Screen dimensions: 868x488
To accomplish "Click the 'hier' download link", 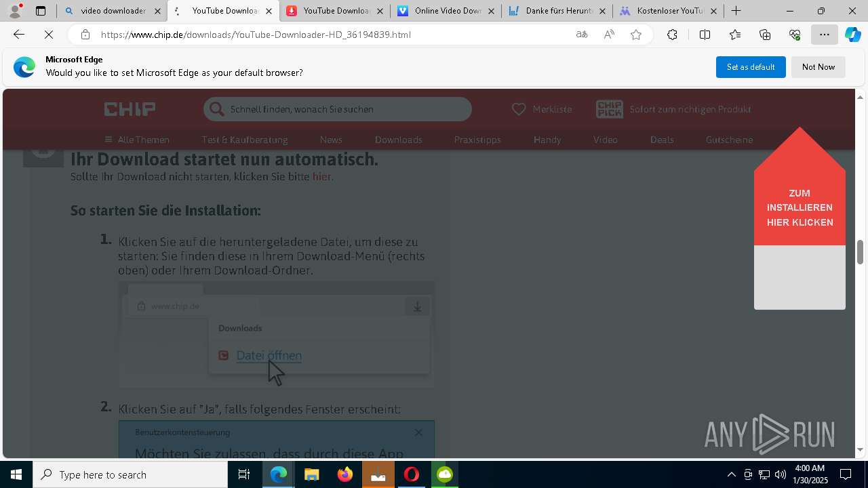I will point(321,177).
